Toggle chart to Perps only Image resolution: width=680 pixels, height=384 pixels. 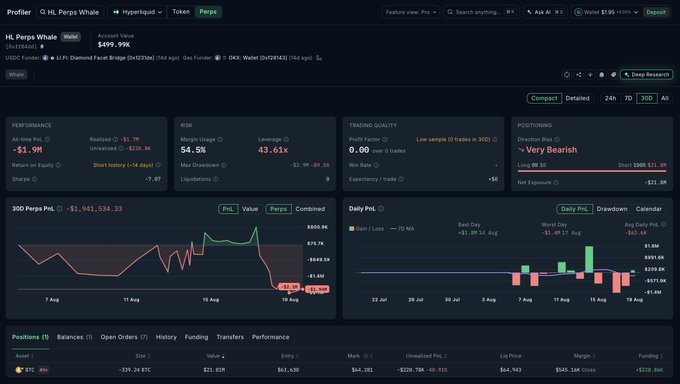(x=278, y=209)
